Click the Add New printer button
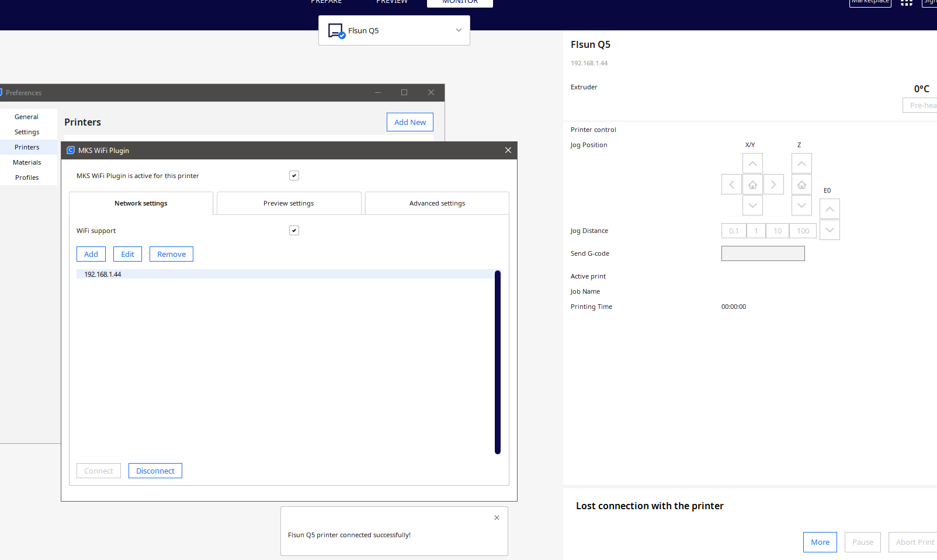The width and height of the screenshot is (937, 560). point(409,122)
